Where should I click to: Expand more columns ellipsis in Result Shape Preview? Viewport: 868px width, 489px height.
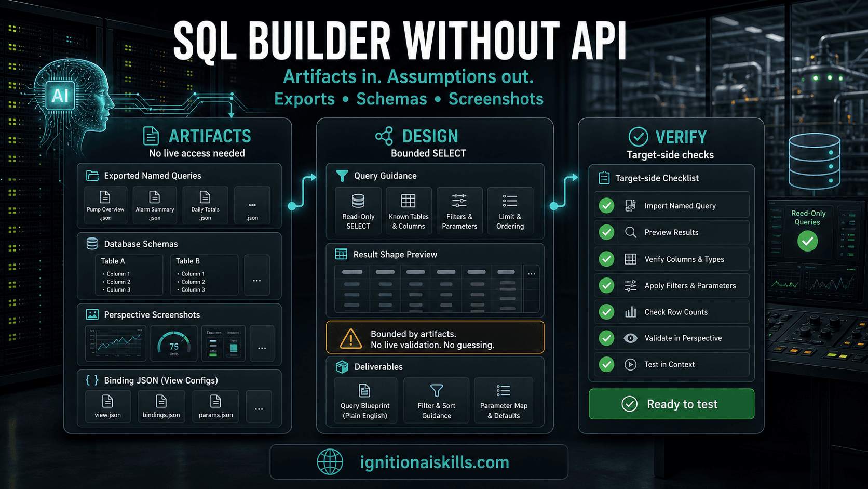point(532,273)
